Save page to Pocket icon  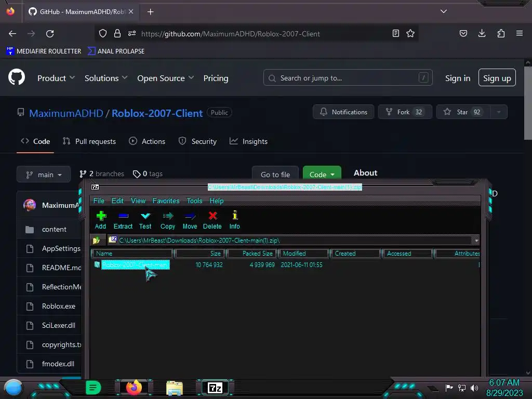463,33
